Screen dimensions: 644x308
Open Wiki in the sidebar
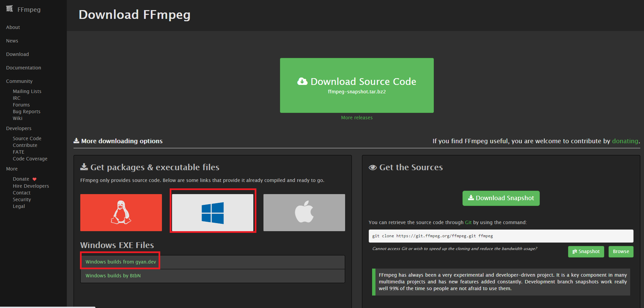tap(18, 118)
